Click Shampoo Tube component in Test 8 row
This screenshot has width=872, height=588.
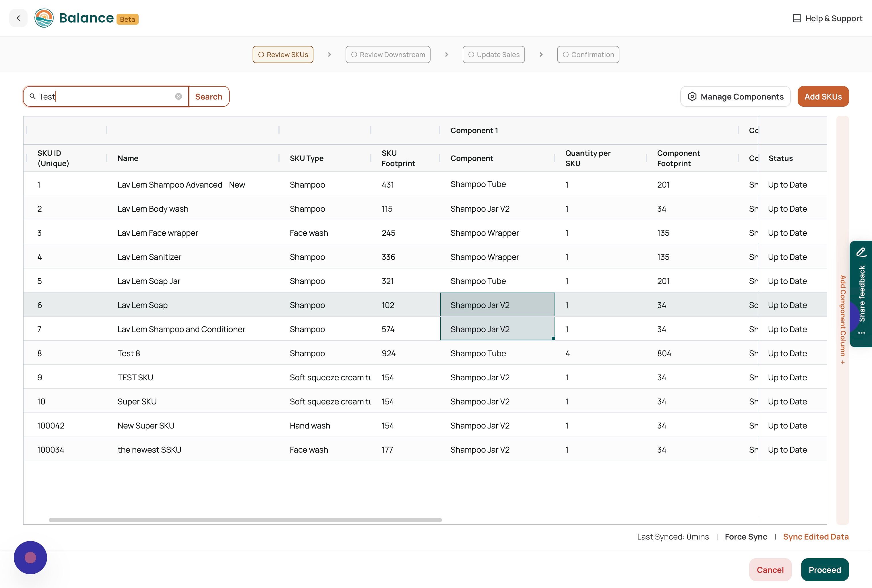[497, 353]
